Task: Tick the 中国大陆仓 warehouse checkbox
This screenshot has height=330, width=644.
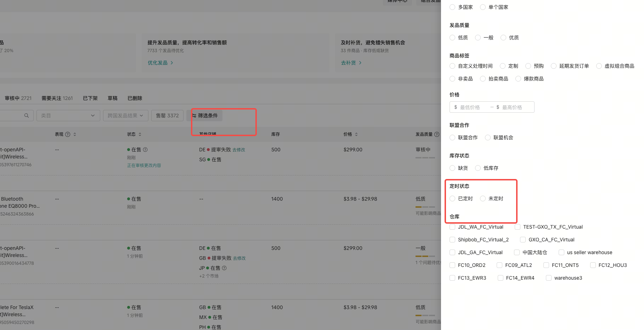Action: 517,252
